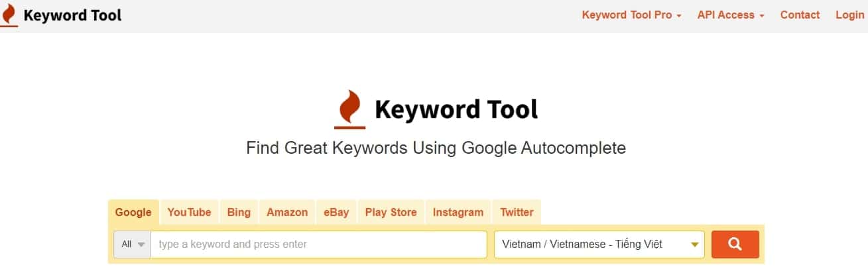This screenshot has width=868, height=271.
Task: Click the Keyword Tool brand text in navbar
Action: [72, 16]
